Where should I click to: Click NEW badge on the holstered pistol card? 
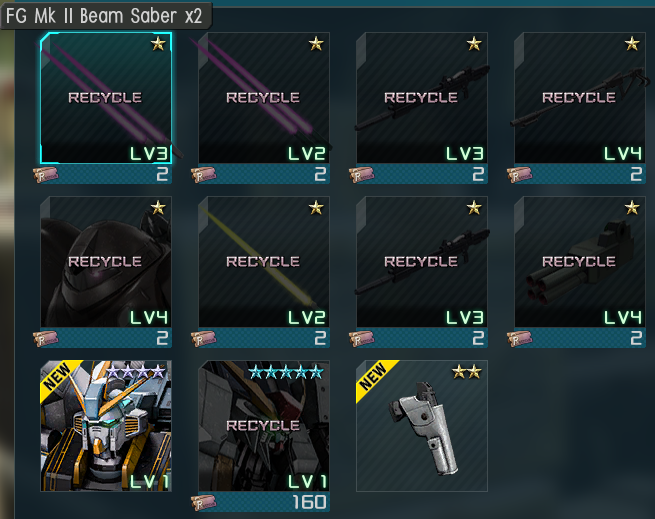[375, 377]
